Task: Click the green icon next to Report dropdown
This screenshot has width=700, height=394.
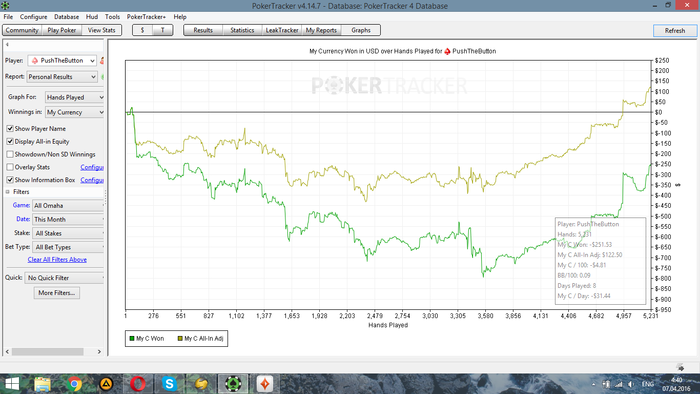Action: pos(103,77)
